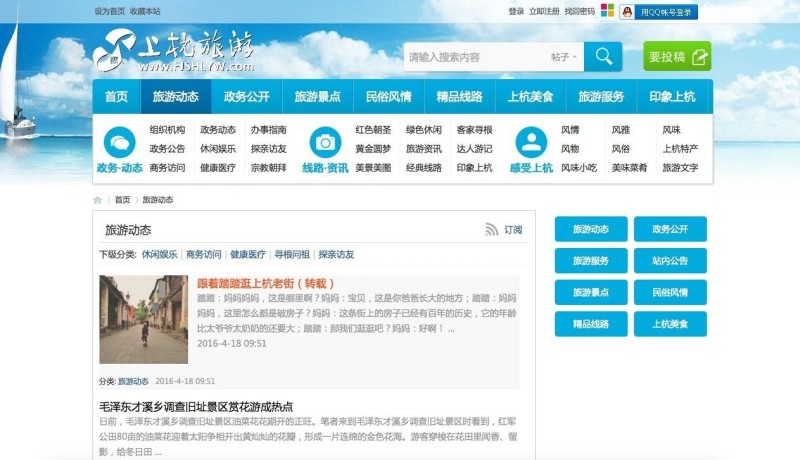This screenshot has height=460, width=800.
Task: Click the home icon in breadcrumb
Action: [97, 200]
